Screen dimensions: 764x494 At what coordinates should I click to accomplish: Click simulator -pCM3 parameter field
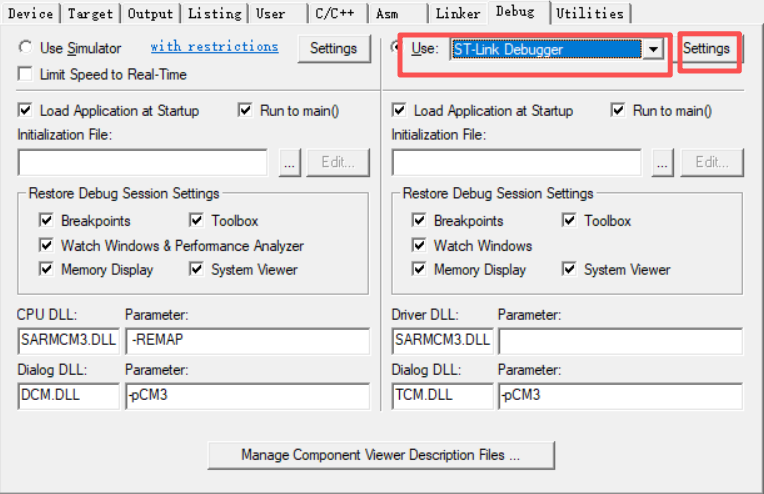248,396
